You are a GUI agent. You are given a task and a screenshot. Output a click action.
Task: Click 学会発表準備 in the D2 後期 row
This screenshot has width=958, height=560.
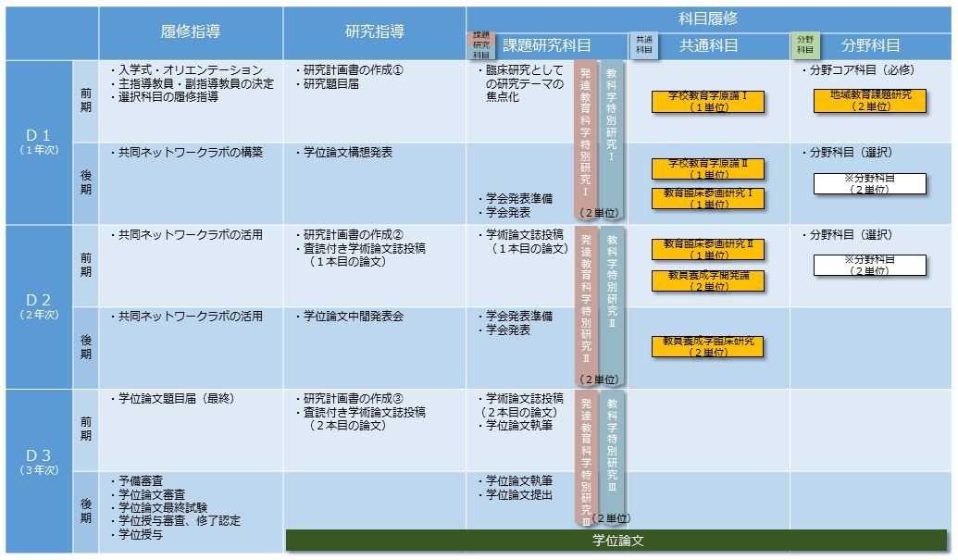(x=519, y=317)
